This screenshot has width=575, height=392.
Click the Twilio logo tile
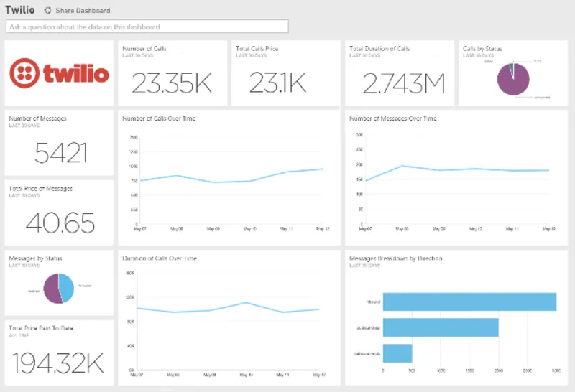[x=59, y=73]
